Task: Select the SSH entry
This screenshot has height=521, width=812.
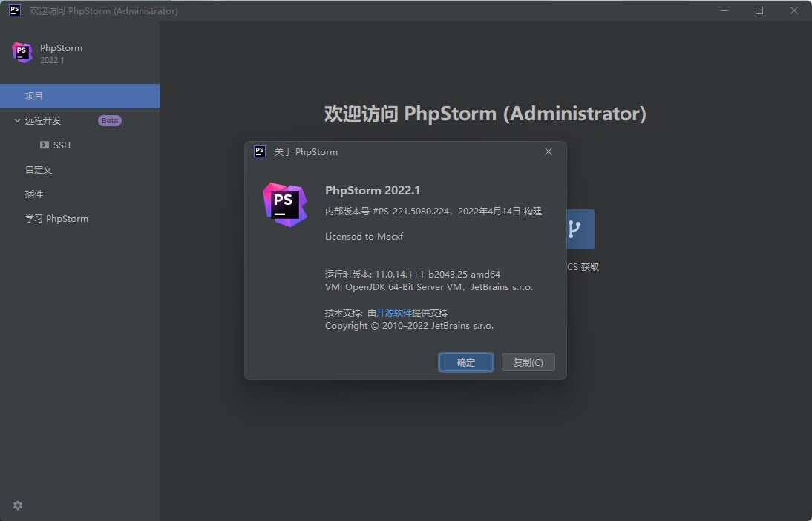Action: [62, 145]
